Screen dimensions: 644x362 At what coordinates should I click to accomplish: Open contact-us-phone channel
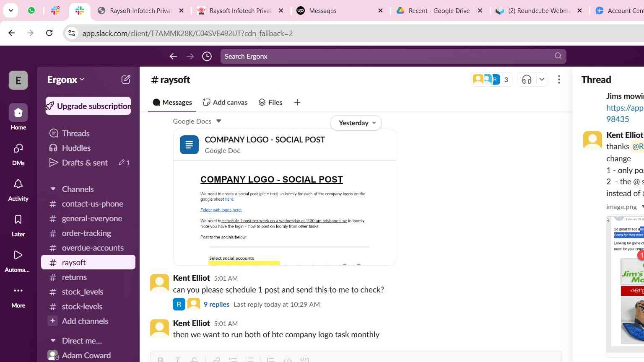[88, 204]
